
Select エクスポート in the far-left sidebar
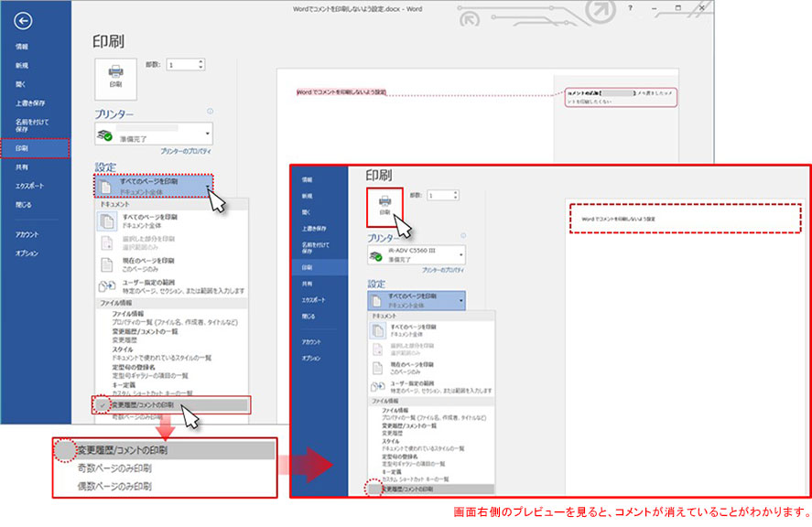(28, 185)
